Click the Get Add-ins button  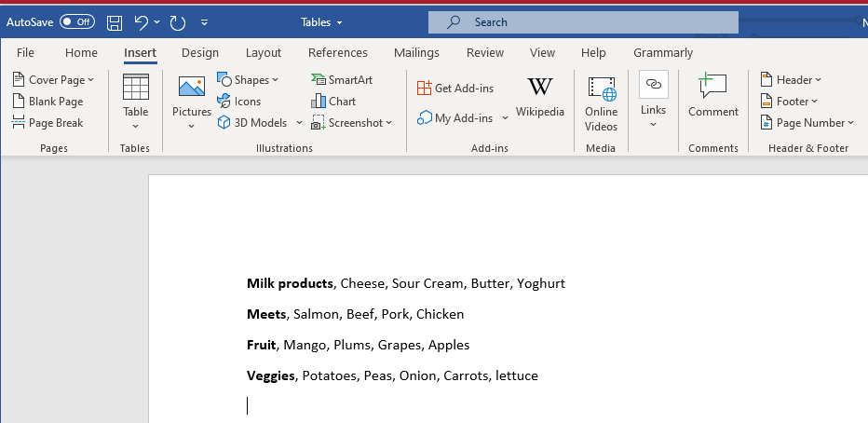tap(455, 89)
